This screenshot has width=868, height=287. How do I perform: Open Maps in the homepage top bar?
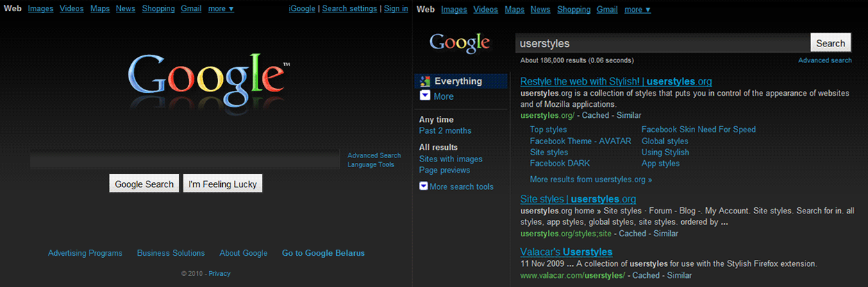point(100,9)
